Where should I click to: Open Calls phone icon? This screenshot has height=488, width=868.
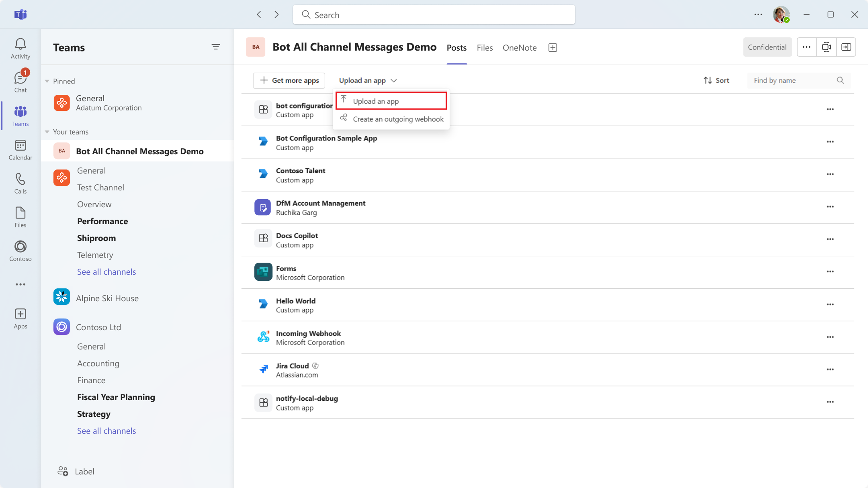(x=20, y=183)
